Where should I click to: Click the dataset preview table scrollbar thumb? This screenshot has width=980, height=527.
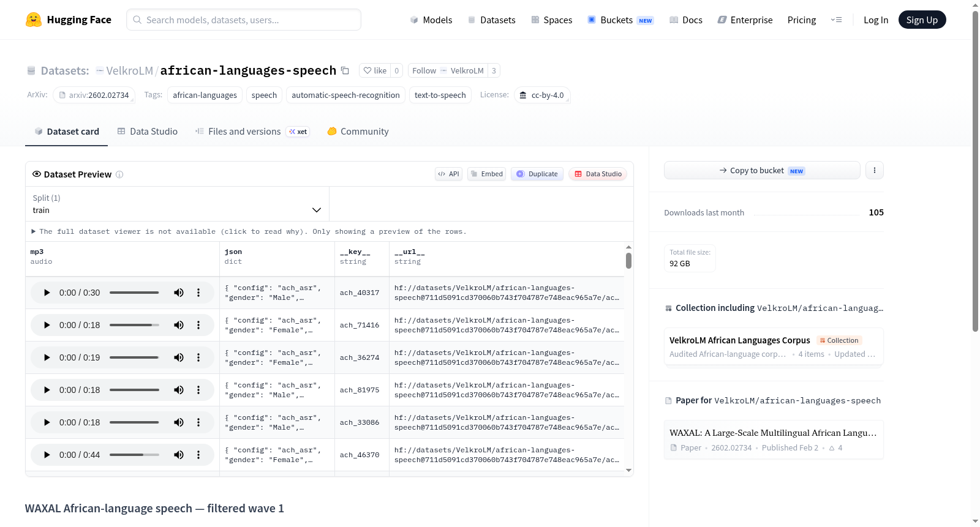click(628, 261)
